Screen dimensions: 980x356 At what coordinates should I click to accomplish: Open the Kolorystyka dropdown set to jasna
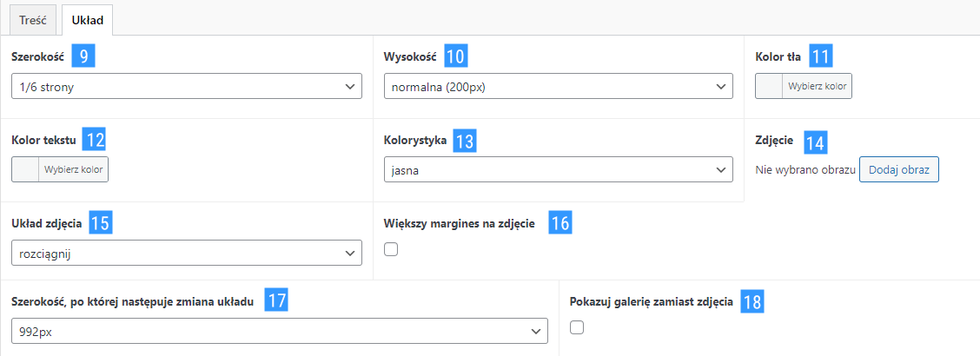point(558,169)
